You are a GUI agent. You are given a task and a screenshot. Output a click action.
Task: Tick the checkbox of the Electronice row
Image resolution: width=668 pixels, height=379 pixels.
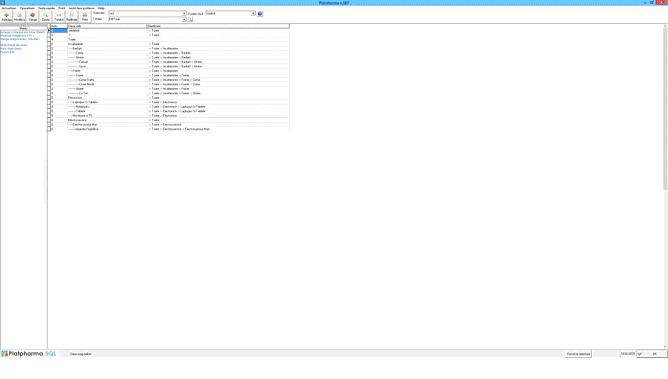tap(49, 98)
